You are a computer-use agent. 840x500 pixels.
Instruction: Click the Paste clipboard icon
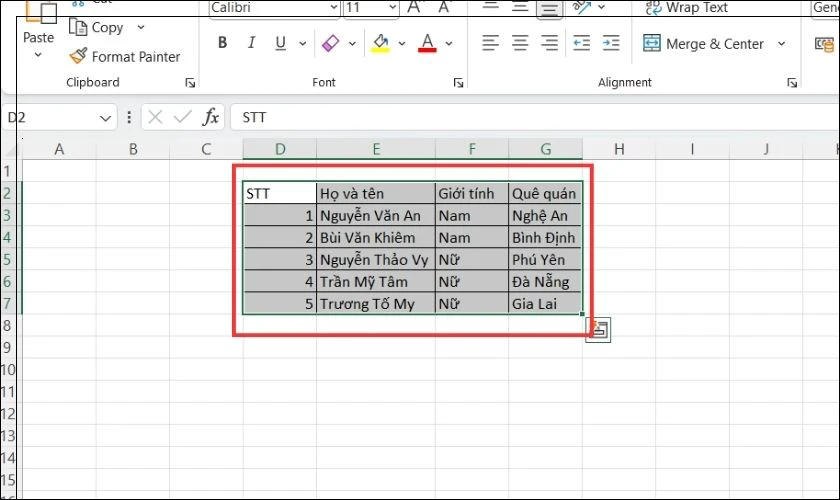(41, 12)
